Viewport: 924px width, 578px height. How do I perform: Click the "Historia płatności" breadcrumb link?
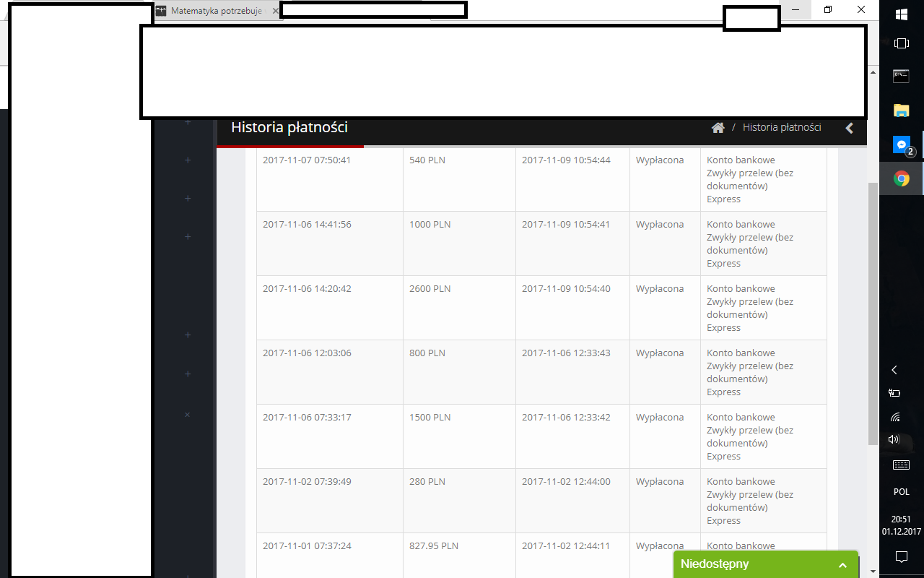click(x=782, y=128)
